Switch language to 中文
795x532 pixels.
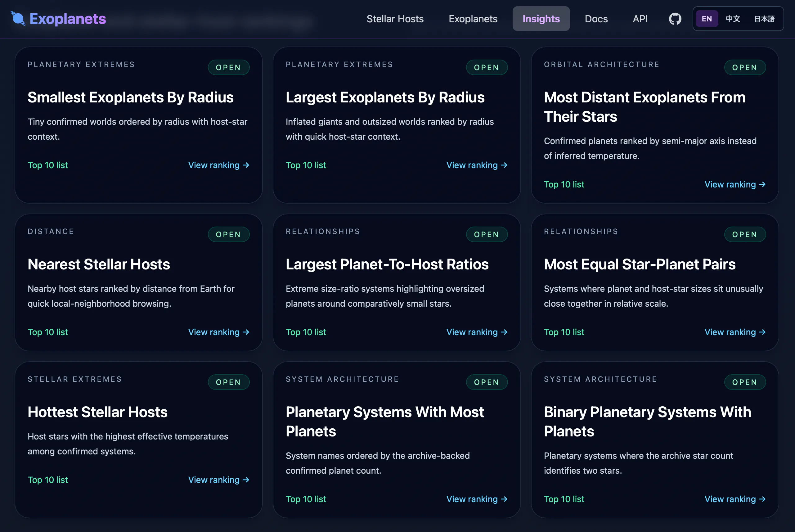pyautogui.click(x=733, y=19)
